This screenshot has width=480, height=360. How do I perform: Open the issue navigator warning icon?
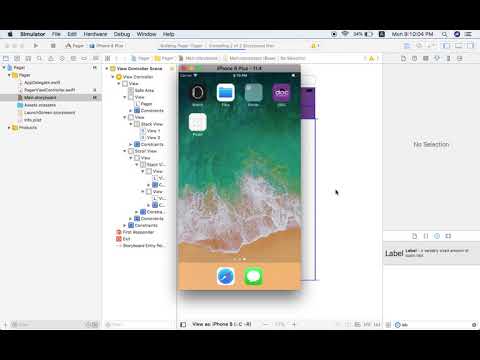(51, 58)
